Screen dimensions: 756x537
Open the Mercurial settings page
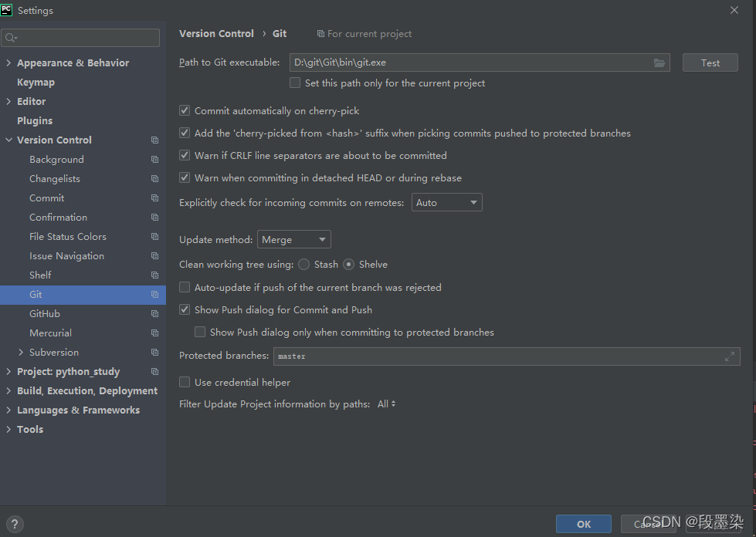point(51,333)
